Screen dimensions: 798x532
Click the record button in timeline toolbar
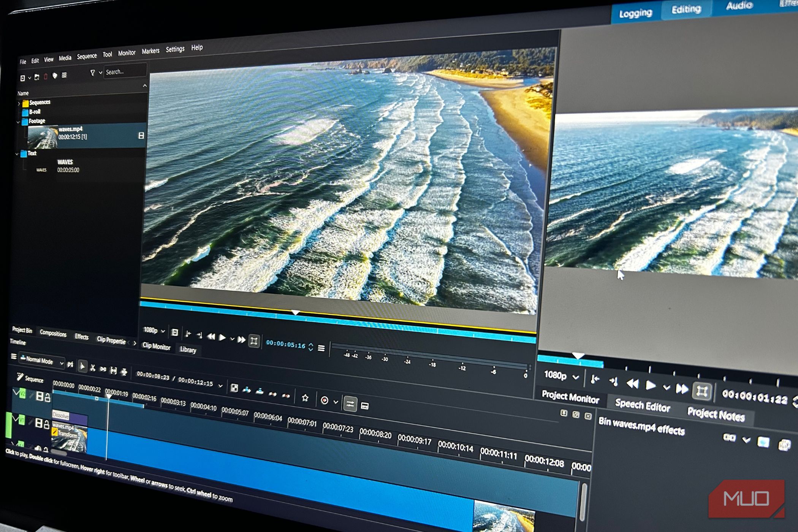325,400
